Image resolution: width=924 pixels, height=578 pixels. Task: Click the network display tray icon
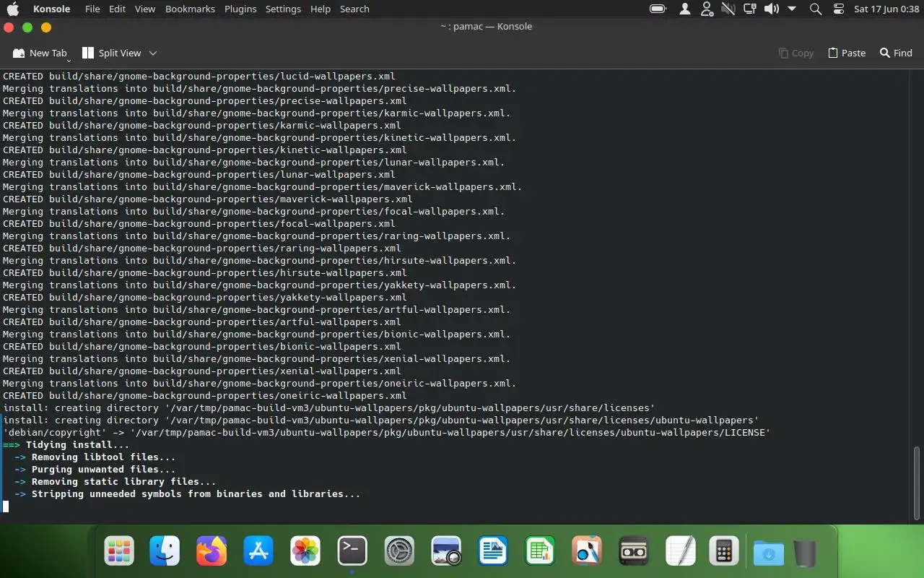click(750, 9)
